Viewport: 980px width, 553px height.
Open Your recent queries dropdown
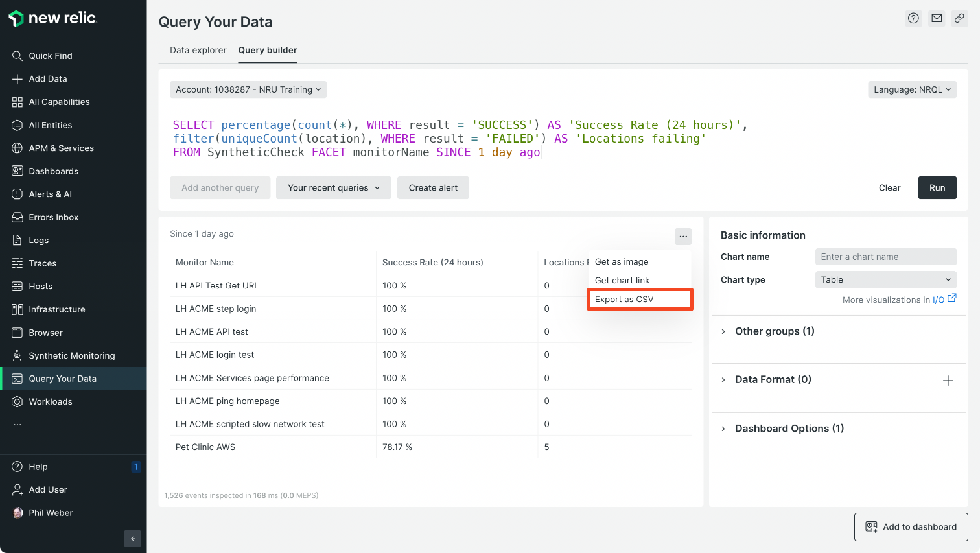[334, 188]
